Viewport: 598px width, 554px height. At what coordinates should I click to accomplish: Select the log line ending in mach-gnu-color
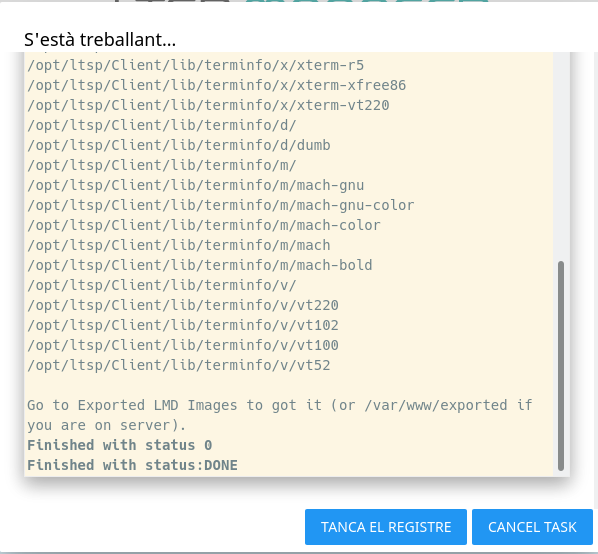(220, 205)
